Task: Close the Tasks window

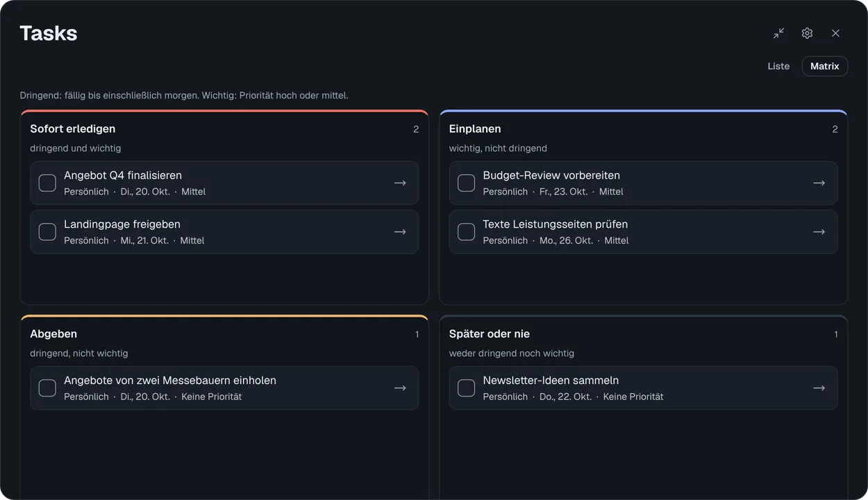Action: (835, 33)
